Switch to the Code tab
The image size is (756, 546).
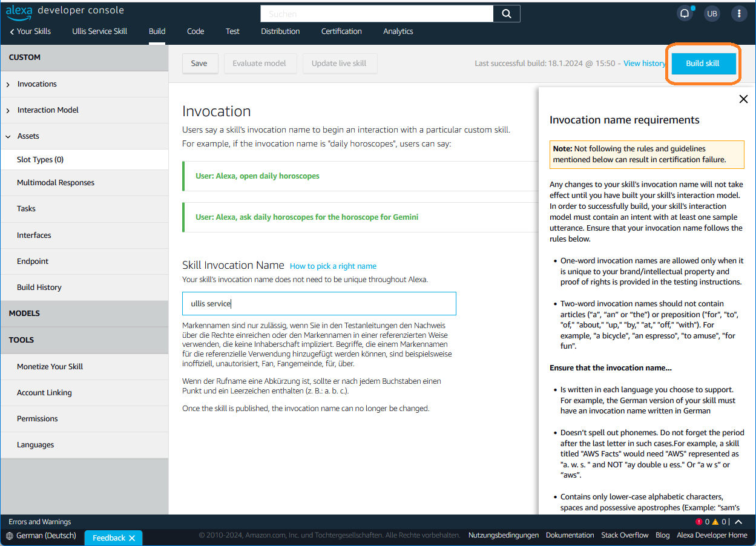tap(196, 31)
